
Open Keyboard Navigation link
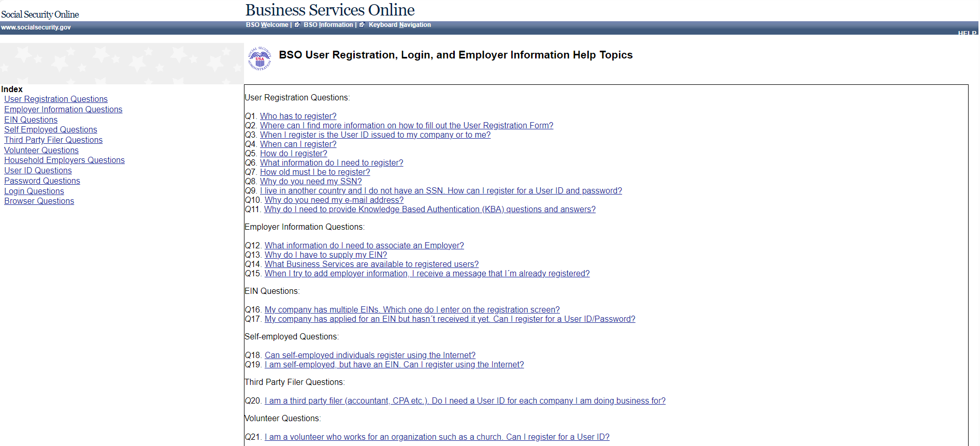399,25
